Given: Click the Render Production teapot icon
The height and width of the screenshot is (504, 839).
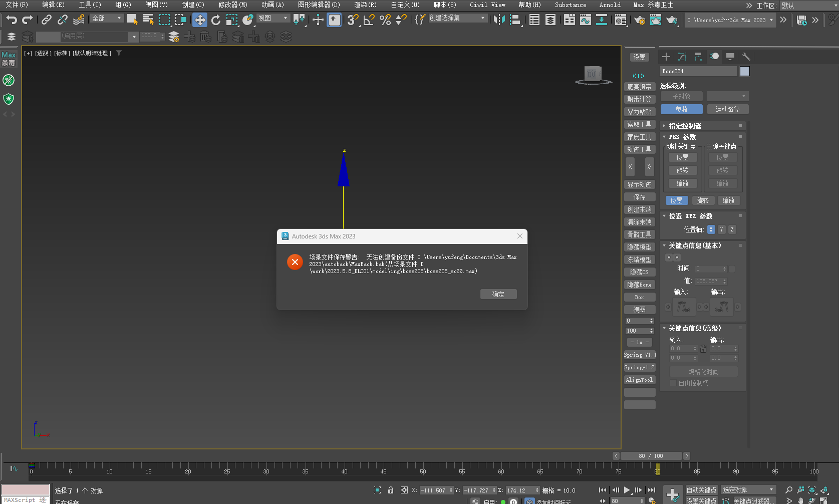Looking at the screenshot, I should pyautogui.click(x=672, y=20).
